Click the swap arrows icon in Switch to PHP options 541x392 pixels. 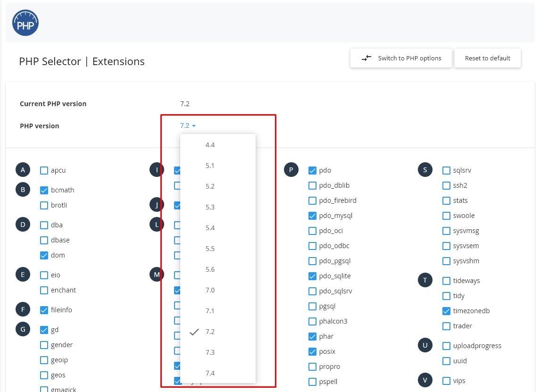(366, 58)
